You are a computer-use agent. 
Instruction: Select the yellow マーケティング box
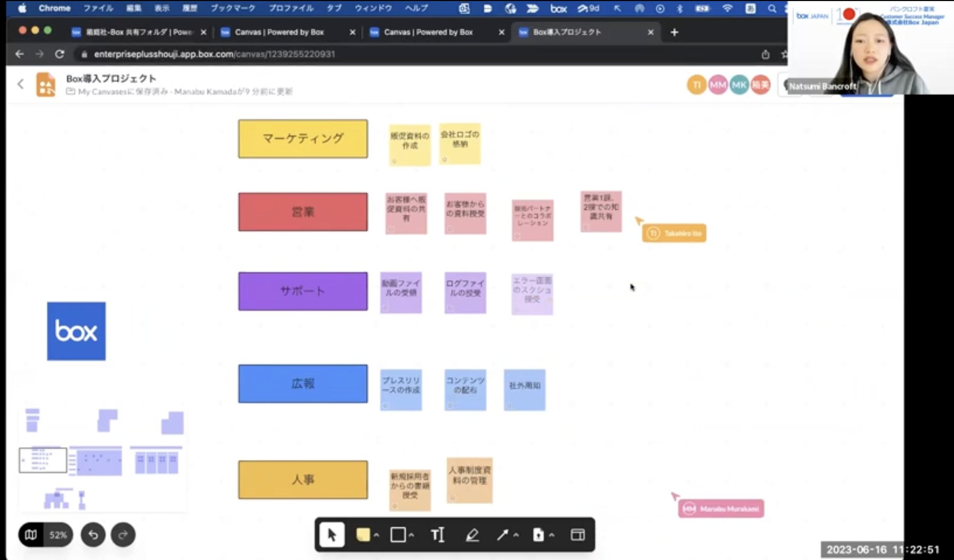tap(303, 139)
